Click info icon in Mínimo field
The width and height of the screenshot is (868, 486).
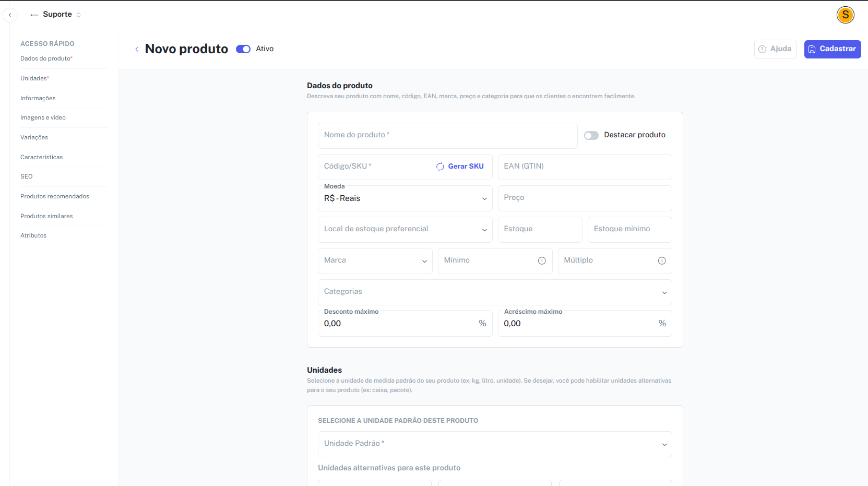[542, 260]
